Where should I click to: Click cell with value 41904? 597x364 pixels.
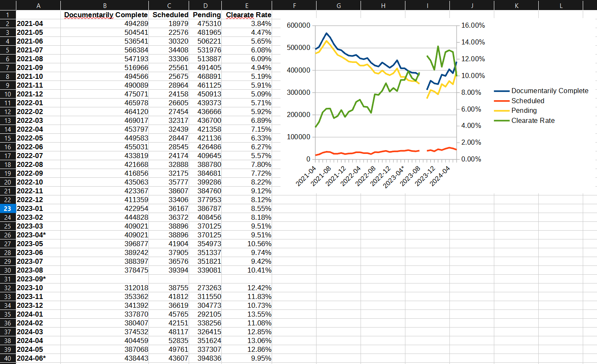click(x=169, y=244)
